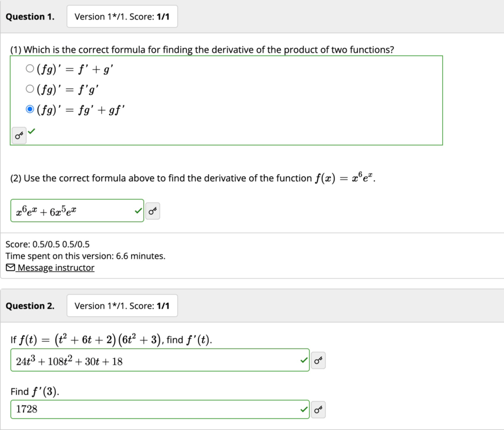Screen dimensions: 504x430
Task: Click the key icon below the multiple choice answers
Action: click(18, 136)
